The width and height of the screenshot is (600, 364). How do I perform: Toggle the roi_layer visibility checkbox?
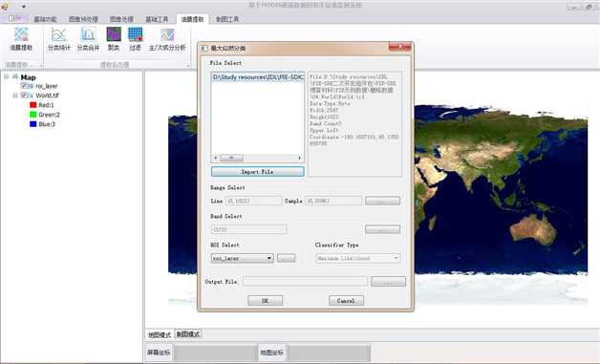click(24, 86)
